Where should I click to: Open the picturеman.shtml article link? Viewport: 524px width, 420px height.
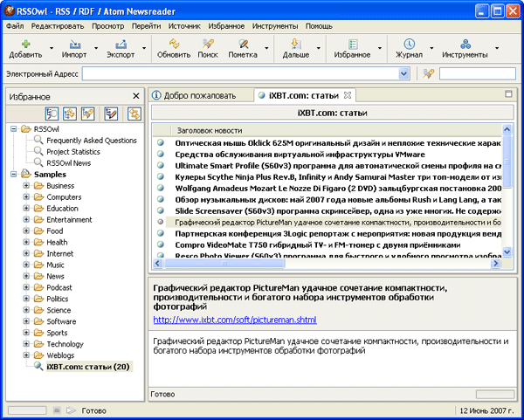[235, 320]
